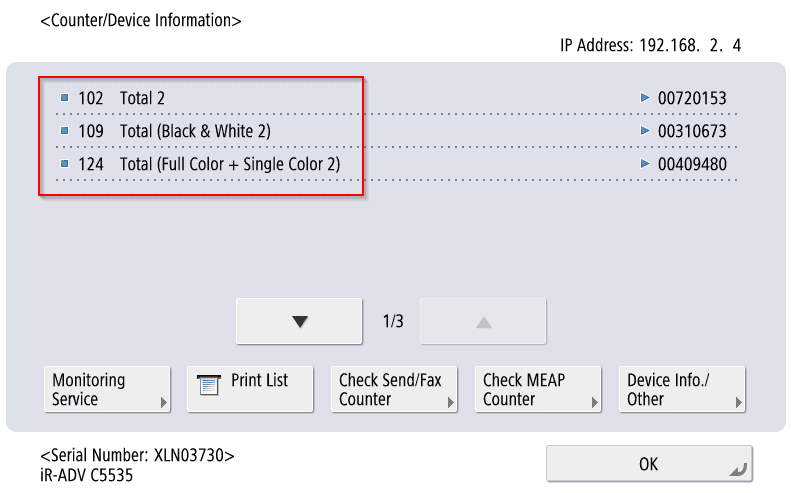Open Check Send/Fax Counter
This screenshot has width=791, height=493.
pos(394,390)
